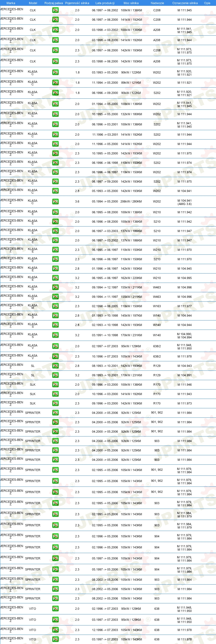Select the engine code M 104.995
The width and height of the screenshot is (216, 644).
pos(185,278)
